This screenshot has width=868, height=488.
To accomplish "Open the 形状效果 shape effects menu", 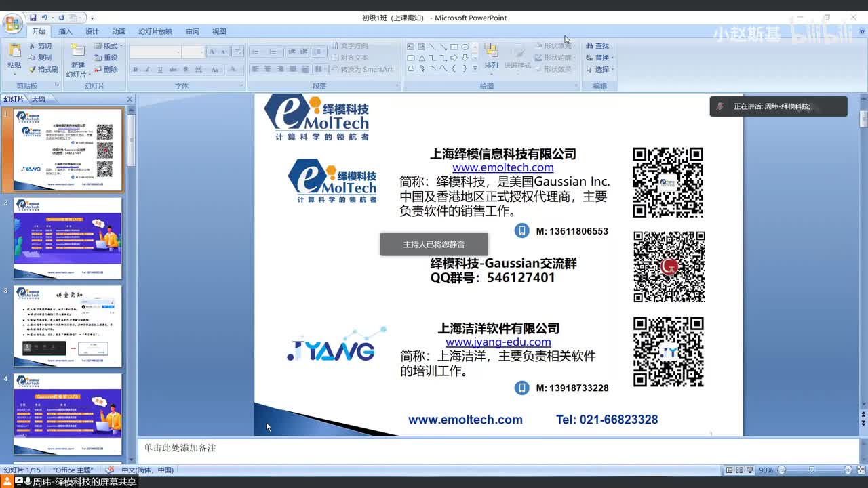I will [x=553, y=69].
